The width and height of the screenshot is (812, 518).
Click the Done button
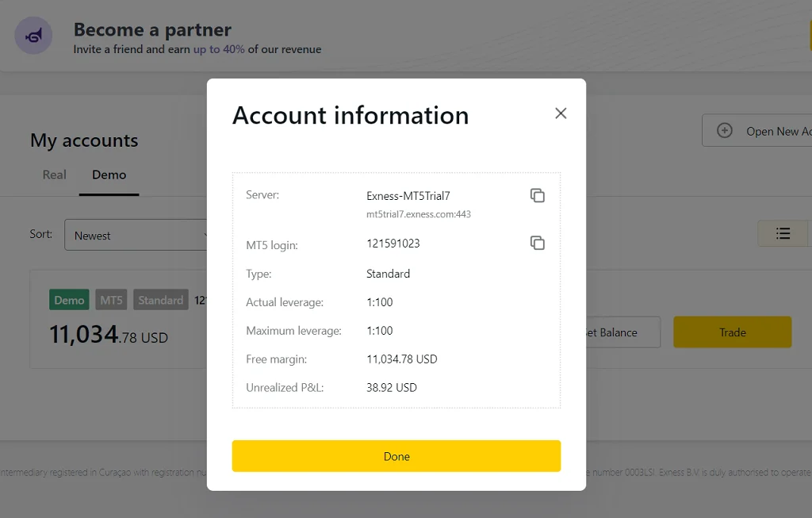click(396, 456)
